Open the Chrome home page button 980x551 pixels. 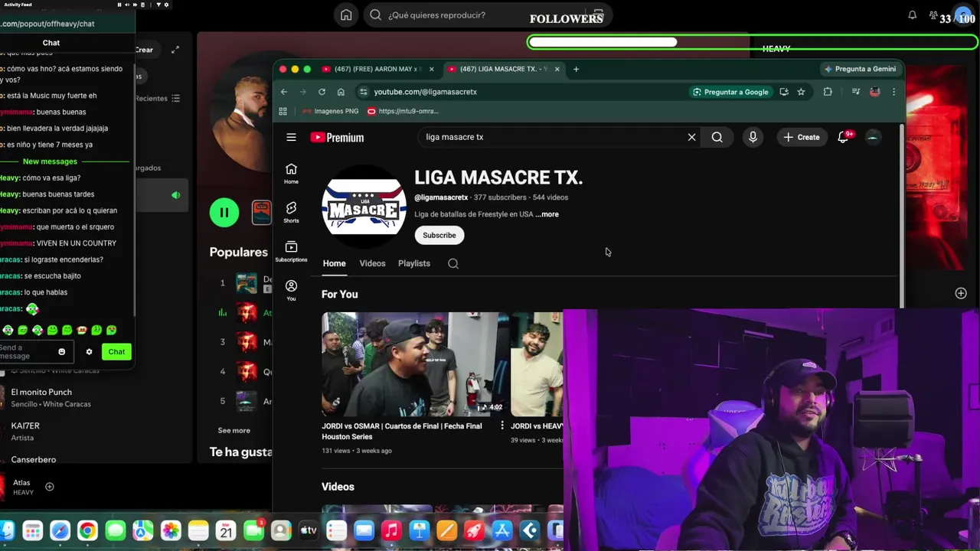tap(341, 92)
